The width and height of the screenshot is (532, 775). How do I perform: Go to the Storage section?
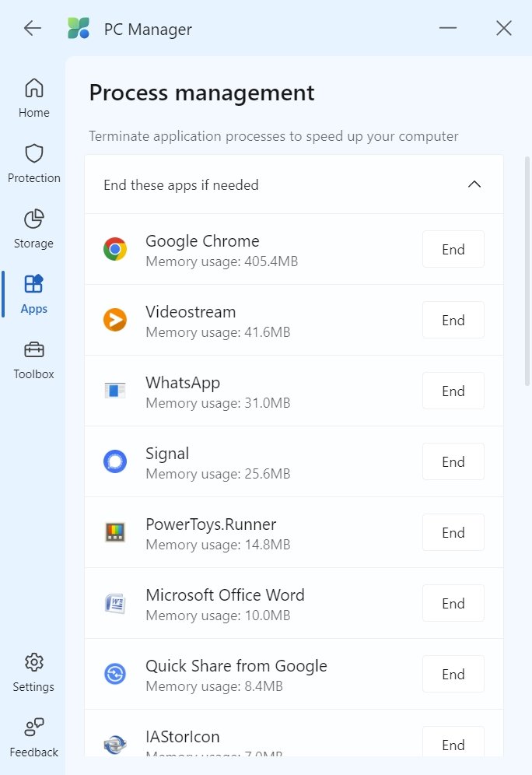point(34,229)
